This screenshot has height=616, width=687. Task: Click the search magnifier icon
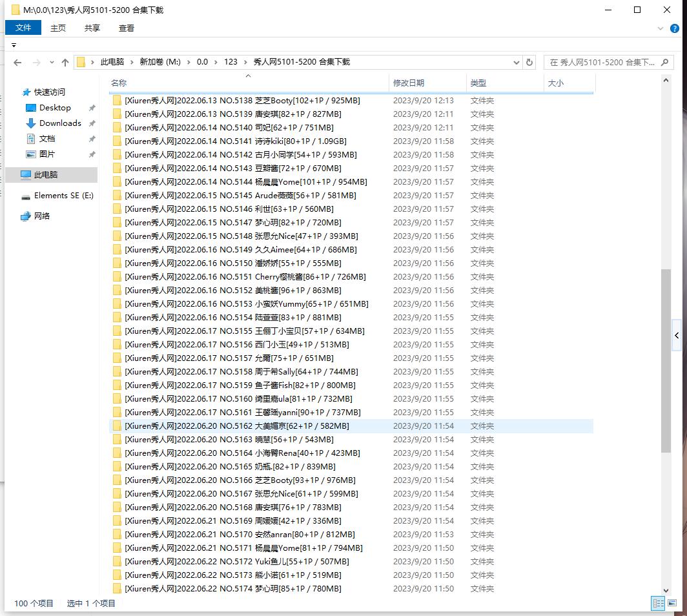coord(664,62)
